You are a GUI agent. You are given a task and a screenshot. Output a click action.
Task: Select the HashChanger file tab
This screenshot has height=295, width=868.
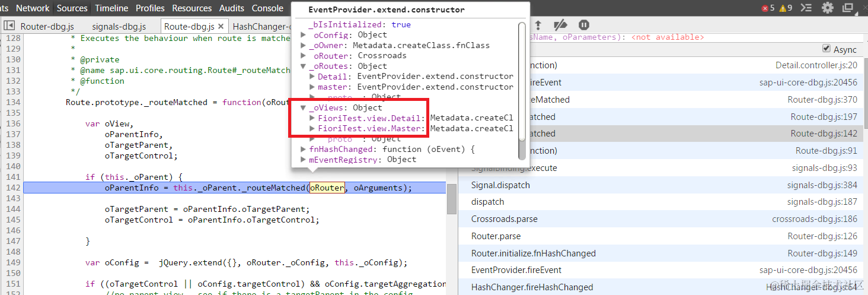pyautogui.click(x=260, y=26)
